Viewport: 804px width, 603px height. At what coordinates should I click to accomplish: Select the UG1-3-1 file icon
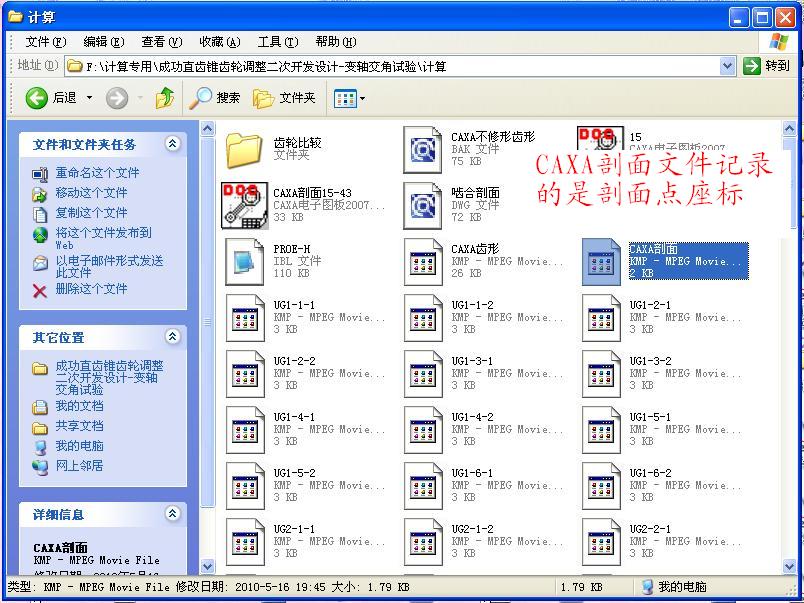(x=423, y=374)
